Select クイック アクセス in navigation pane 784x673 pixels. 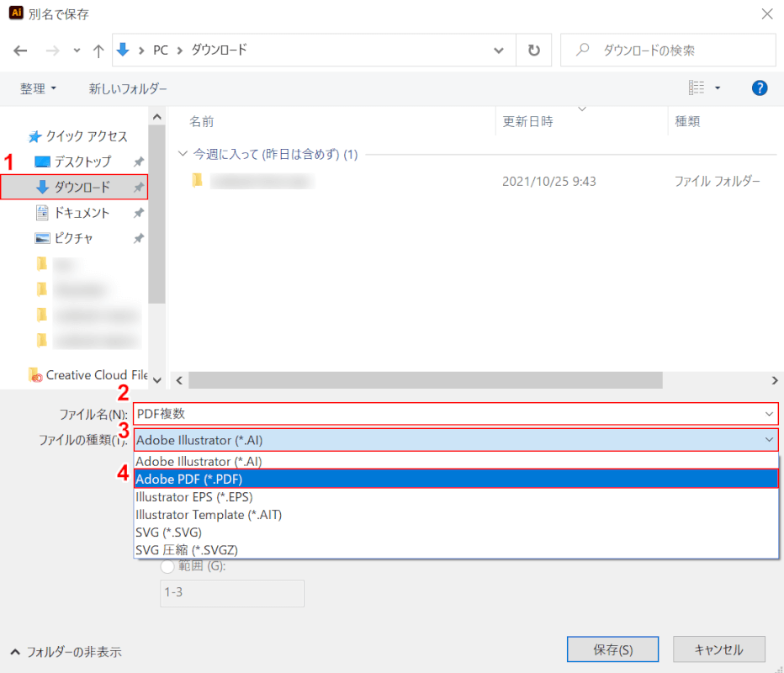[78, 136]
